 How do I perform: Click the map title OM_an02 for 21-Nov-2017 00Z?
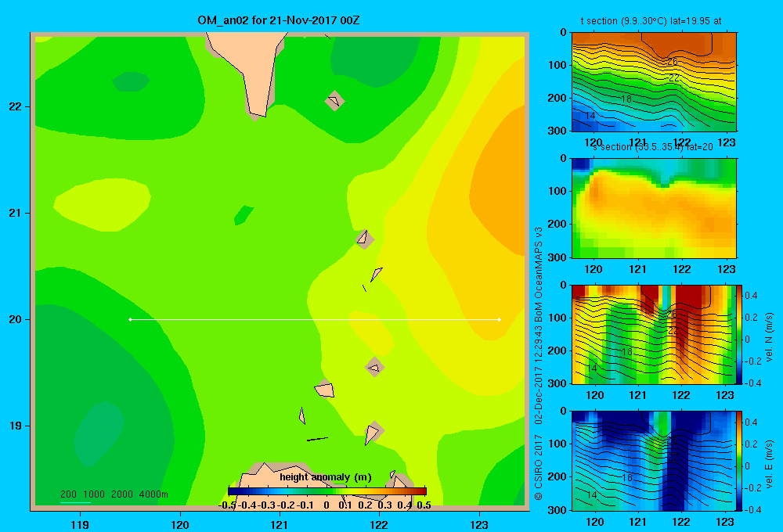278,20
